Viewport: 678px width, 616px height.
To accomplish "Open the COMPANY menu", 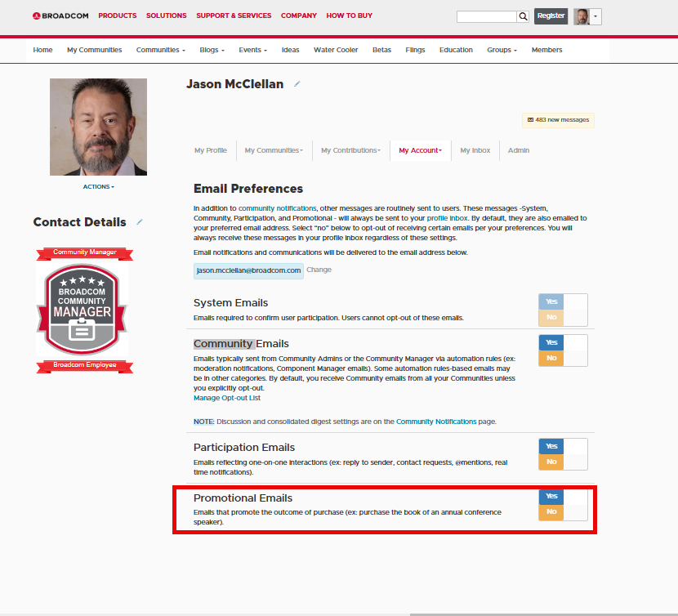I will (x=299, y=16).
